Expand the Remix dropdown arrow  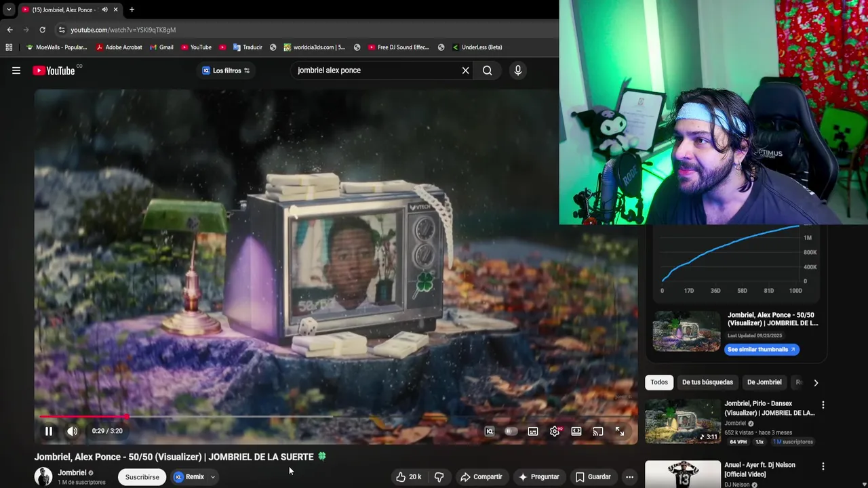click(x=212, y=477)
